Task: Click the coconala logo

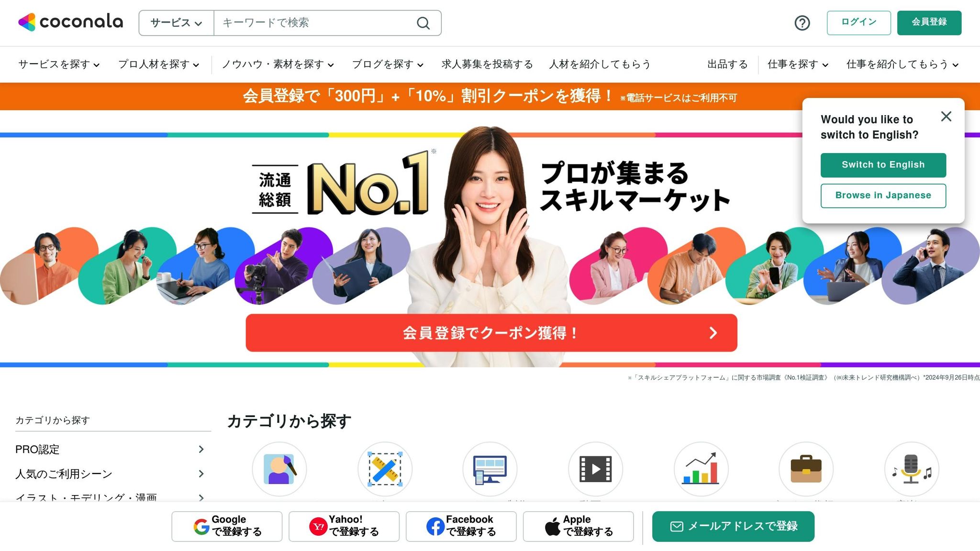Action: click(70, 22)
